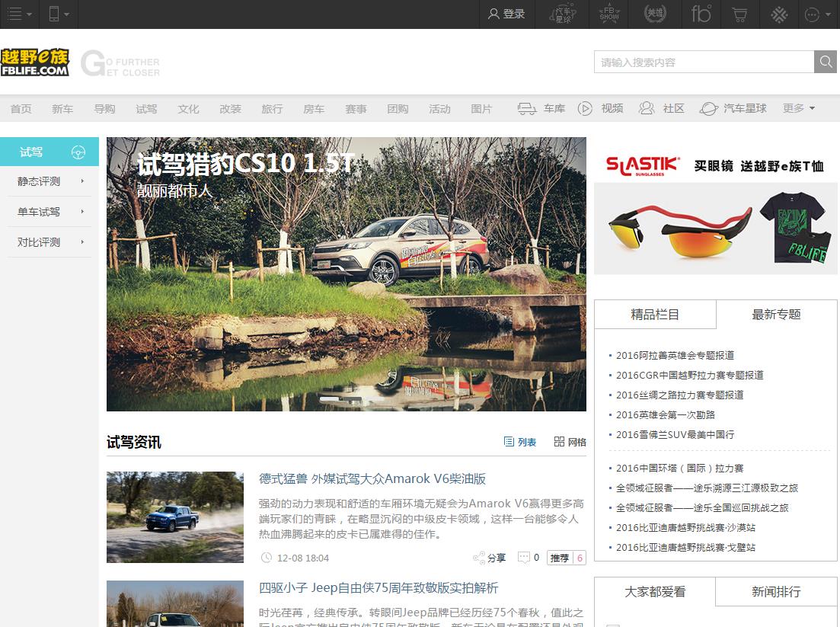Open 2016雪佛兰SUV最美中国行 link
Viewport: 840px width, 627px height.
[x=675, y=434]
